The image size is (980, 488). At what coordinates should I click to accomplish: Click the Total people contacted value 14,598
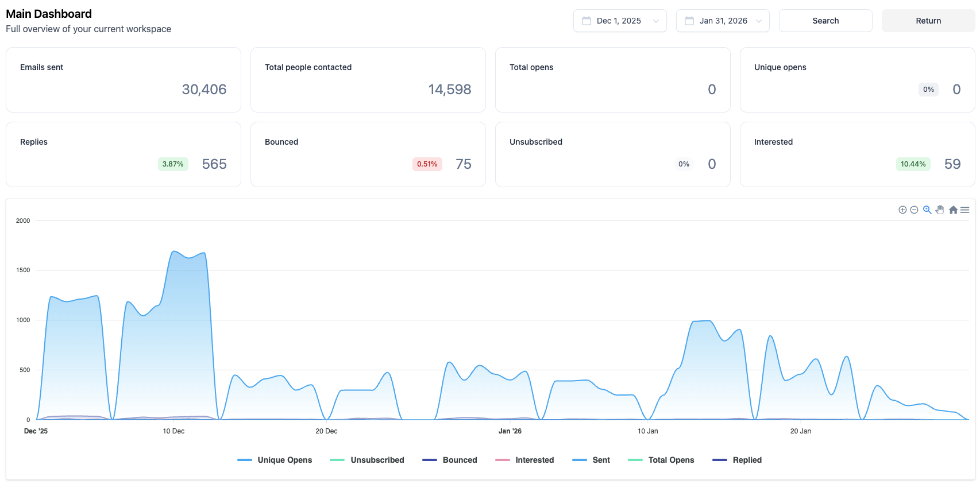click(450, 90)
